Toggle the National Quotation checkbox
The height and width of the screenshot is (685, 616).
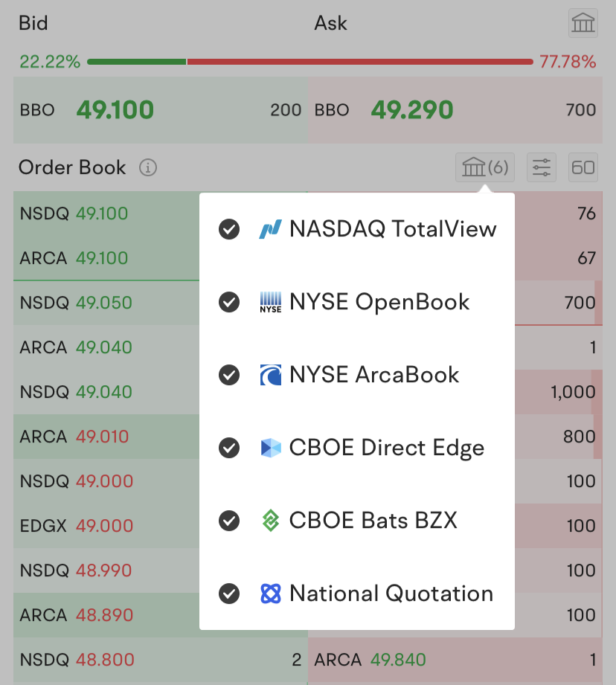click(x=229, y=594)
